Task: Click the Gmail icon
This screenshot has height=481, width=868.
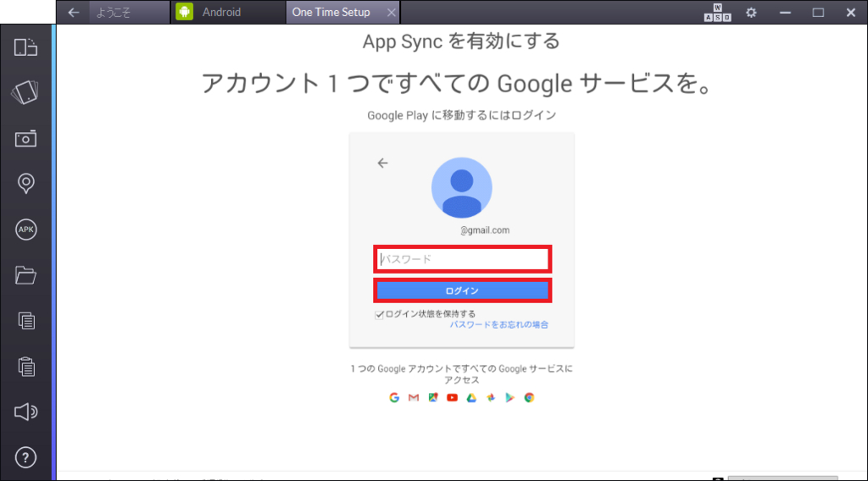Action: pos(414,397)
